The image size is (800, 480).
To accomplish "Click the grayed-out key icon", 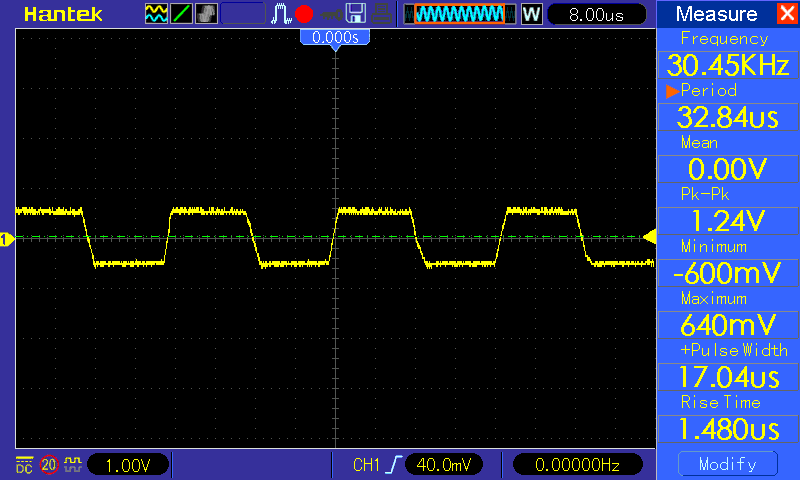I will click(x=331, y=15).
